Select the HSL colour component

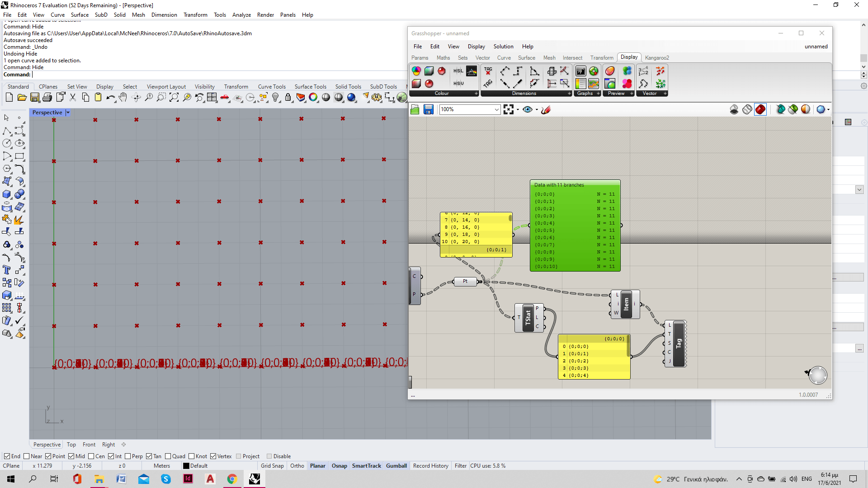pos(458,71)
